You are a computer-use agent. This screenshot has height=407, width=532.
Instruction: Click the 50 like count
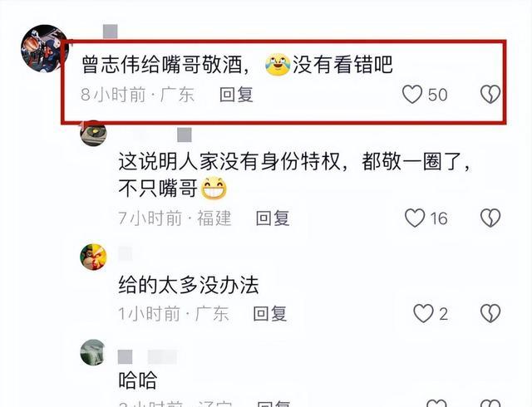(x=437, y=95)
